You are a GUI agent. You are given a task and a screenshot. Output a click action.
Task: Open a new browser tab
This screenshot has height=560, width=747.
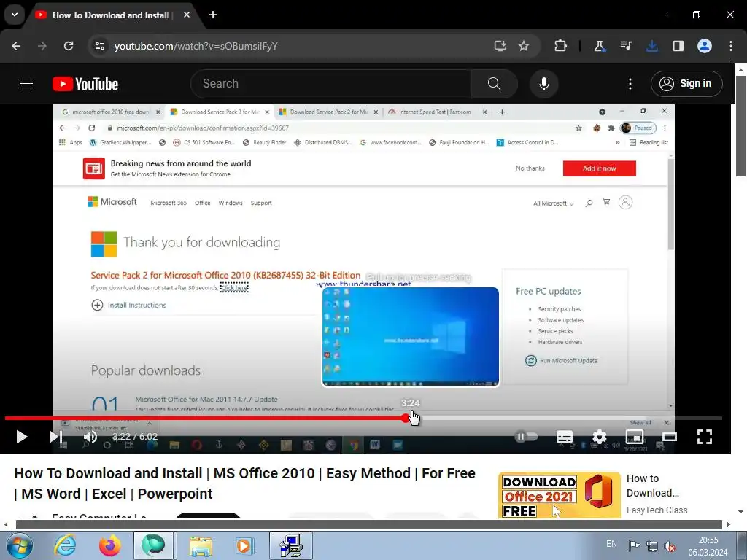[x=213, y=15]
